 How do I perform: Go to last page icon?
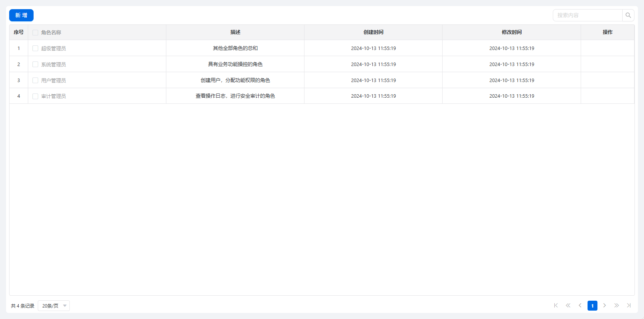click(629, 305)
